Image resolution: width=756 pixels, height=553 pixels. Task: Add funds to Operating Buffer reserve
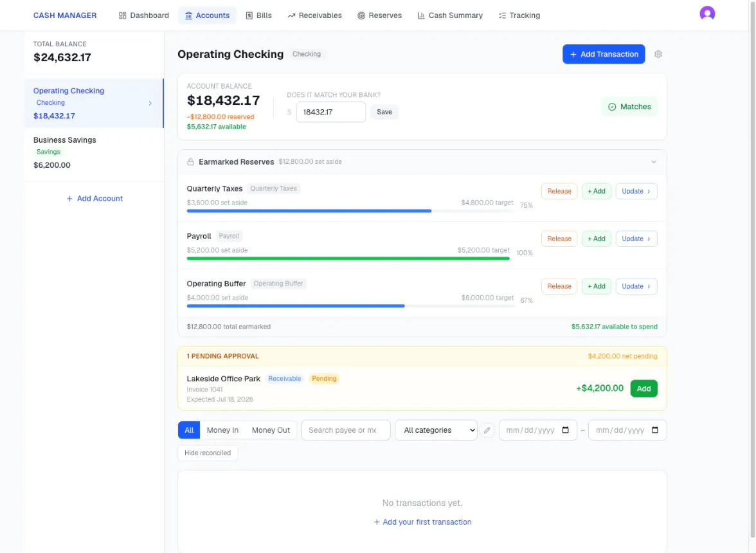click(x=597, y=286)
